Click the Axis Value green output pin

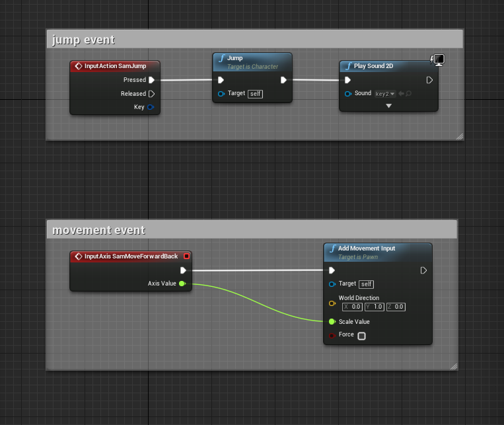click(182, 284)
